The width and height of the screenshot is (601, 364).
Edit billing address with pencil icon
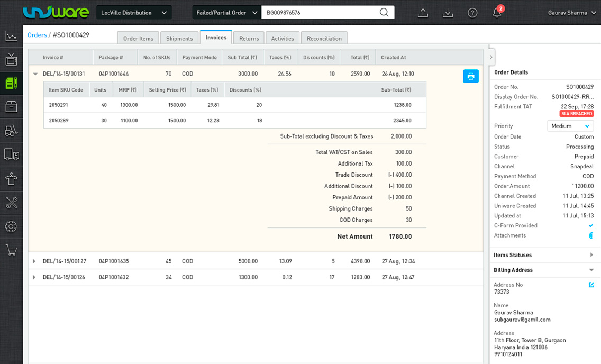coord(591,285)
